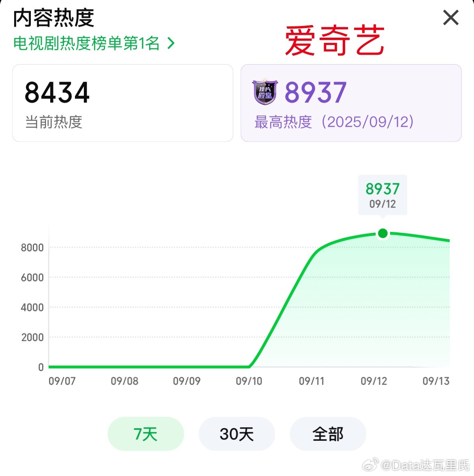Select the 09/13 x-axis date label
The height and width of the screenshot is (476, 474).
[436, 381]
